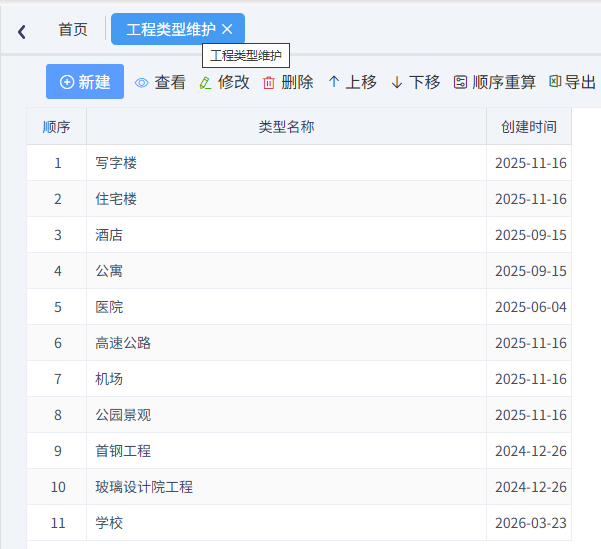Image resolution: width=601 pixels, height=549 pixels.
Task: Select the 玻璃设计院工程 row
Action: pos(299,487)
